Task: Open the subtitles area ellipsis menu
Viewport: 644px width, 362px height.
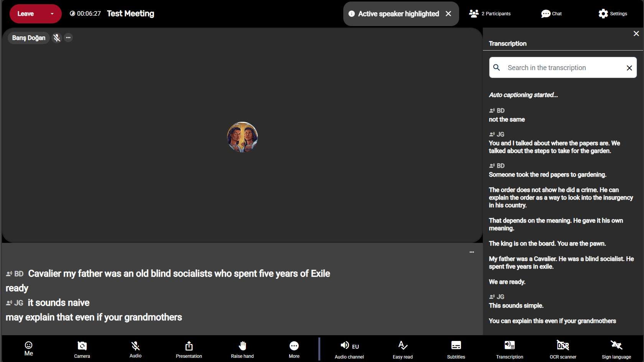Action: coord(472,252)
